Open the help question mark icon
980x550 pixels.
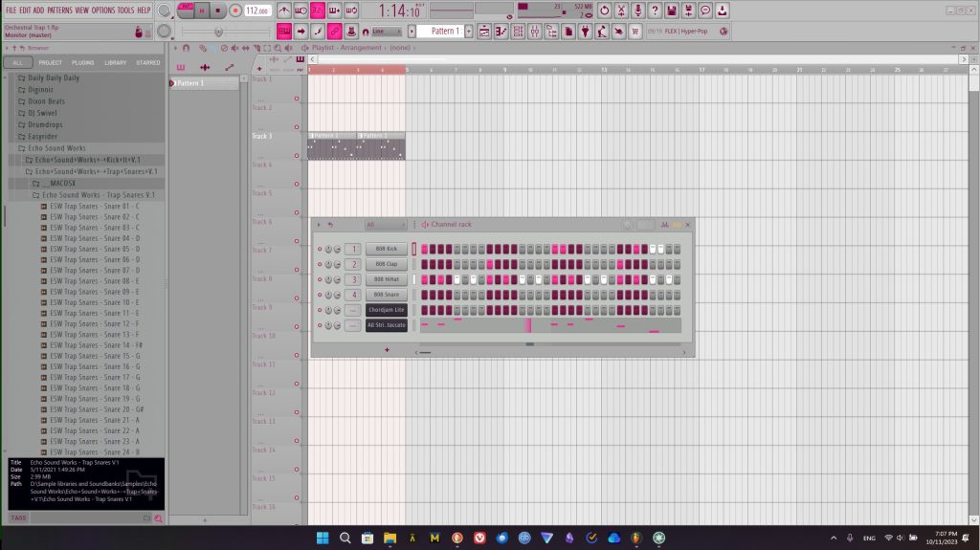[655, 11]
